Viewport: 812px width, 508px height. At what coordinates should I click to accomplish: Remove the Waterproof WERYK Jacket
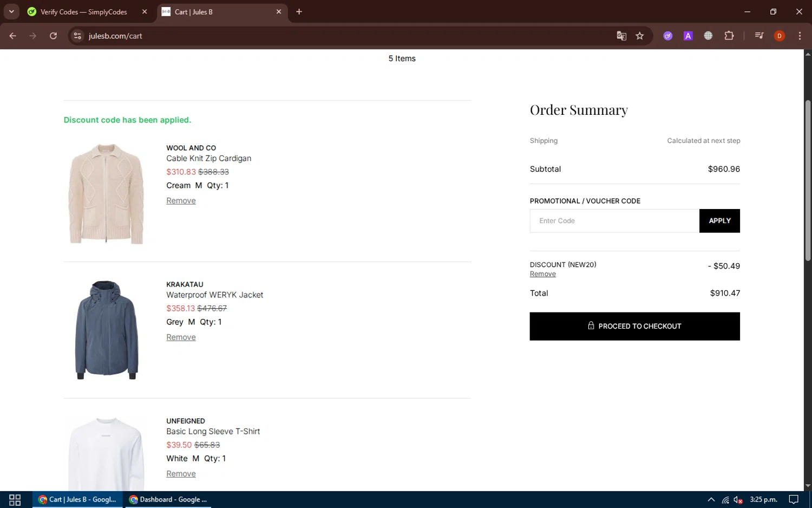pyautogui.click(x=181, y=337)
